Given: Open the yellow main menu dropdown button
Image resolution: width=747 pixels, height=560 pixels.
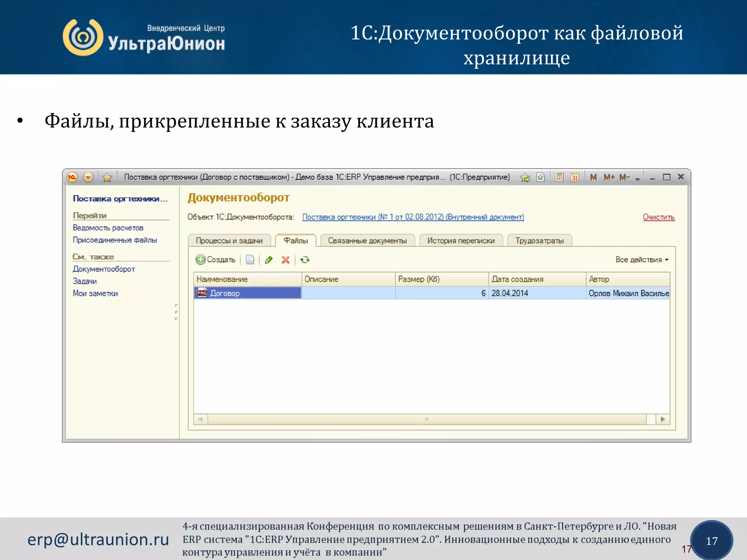Looking at the screenshot, I should (88, 177).
